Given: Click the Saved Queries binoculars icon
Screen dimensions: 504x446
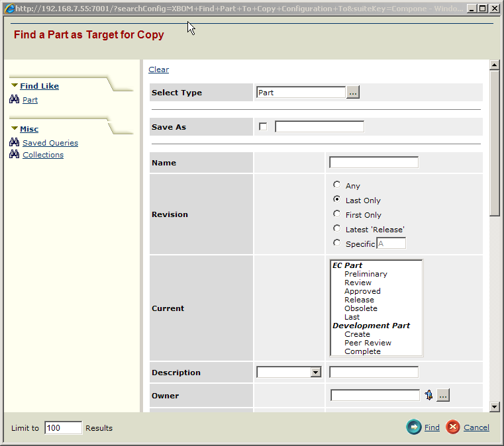Looking at the screenshot, I should [14, 142].
